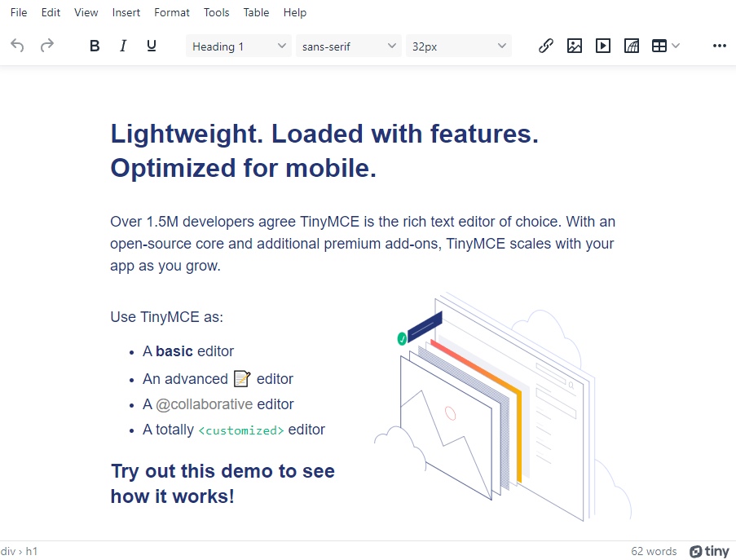Click the 'Use TinyMCE as:' line
This screenshot has width=736, height=560.
(x=166, y=317)
